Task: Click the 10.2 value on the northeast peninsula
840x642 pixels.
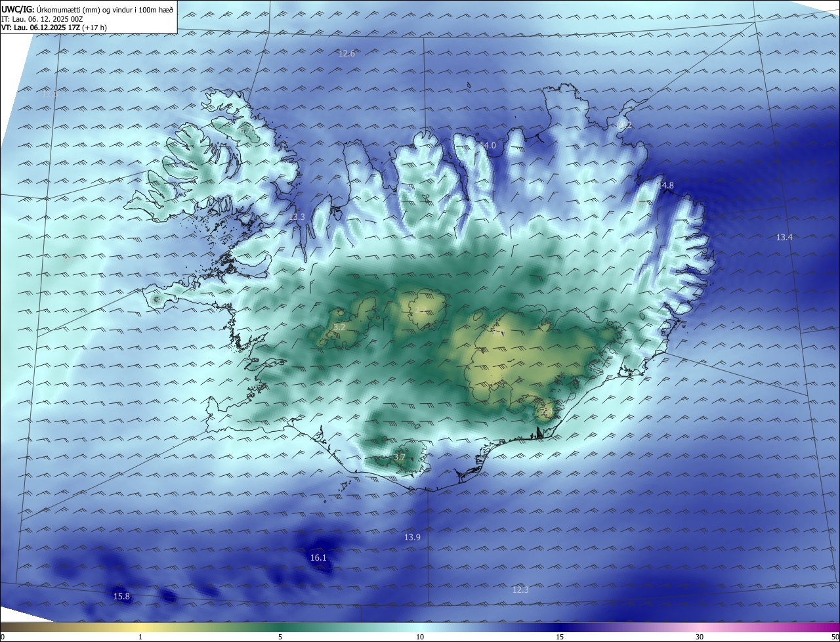Action: coord(625,125)
